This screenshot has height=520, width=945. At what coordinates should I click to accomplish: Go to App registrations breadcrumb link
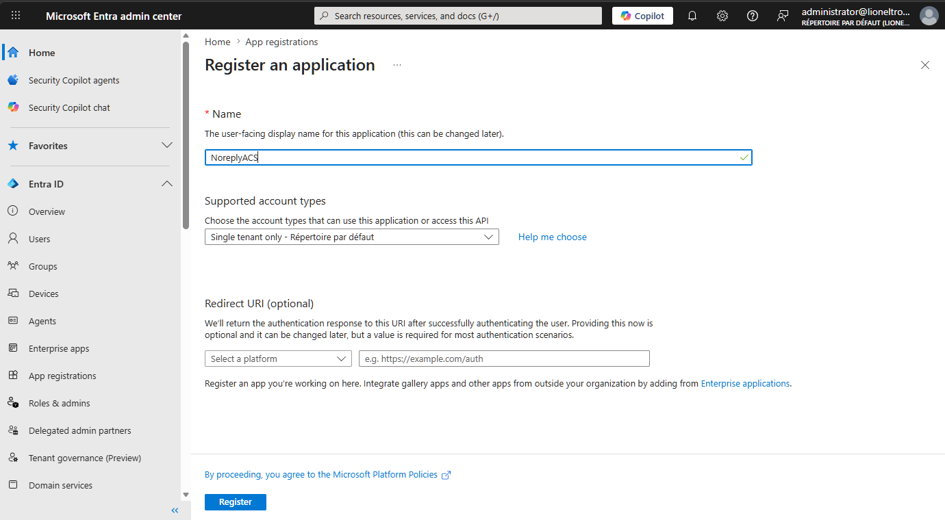281,42
